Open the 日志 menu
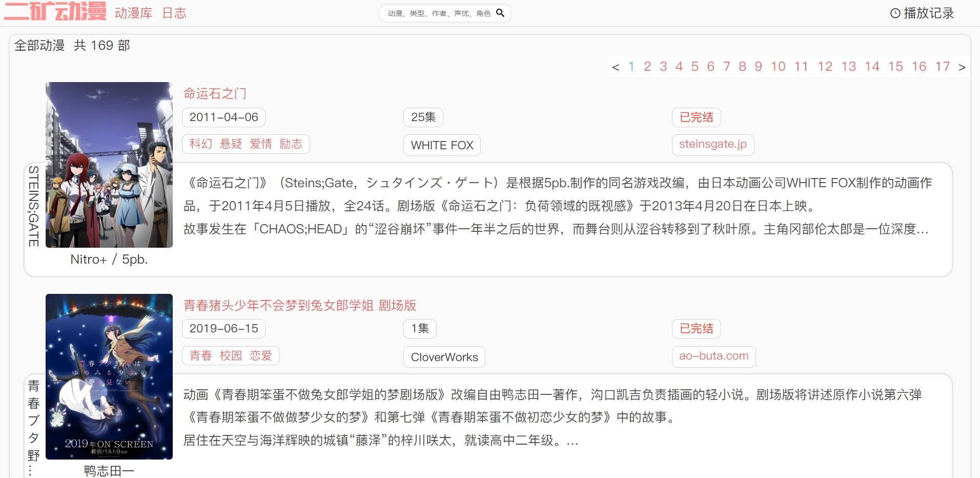The height and width of the screenshot is (478, 980). (x=174, y=13)
